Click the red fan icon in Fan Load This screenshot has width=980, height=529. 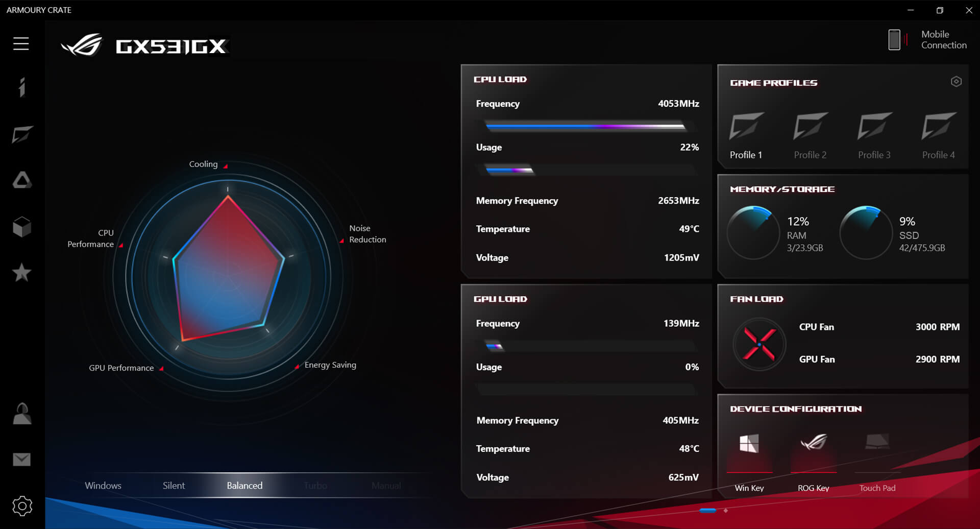click(759, 344)
